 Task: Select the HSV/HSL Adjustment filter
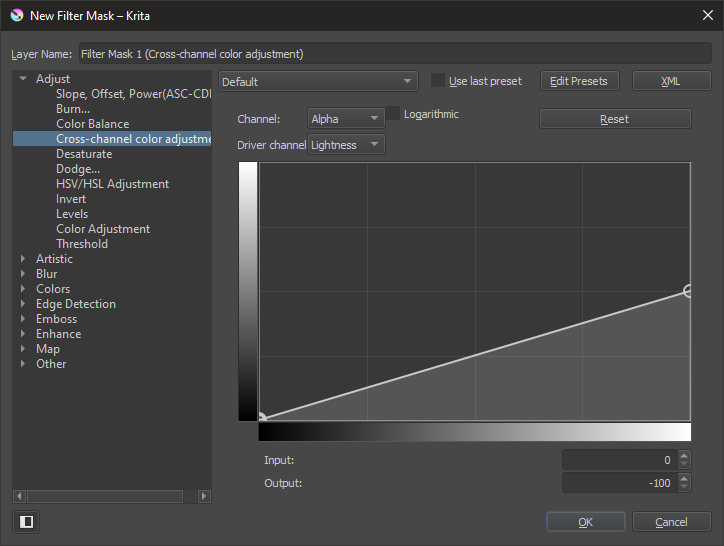click(x=112, y=184)
